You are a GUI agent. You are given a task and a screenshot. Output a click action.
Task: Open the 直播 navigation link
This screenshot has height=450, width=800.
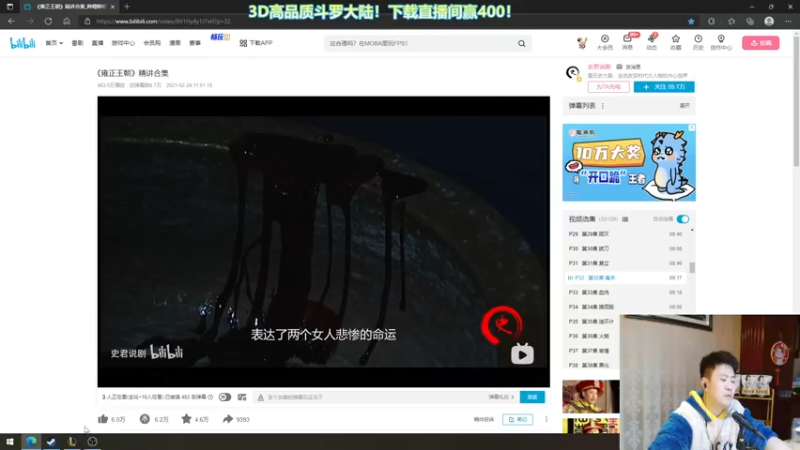(97, 43)
